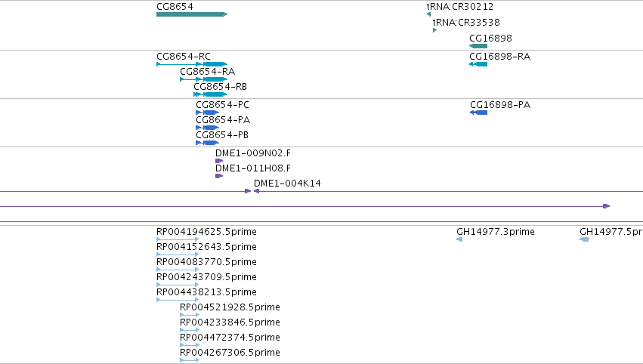
Task: Select the DME1-009N02.F purple arrow glyph
Action: pos(219,161)
